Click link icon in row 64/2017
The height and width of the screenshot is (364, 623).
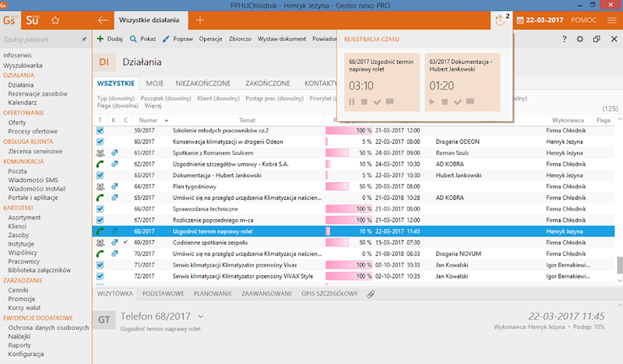click(114, 186)
